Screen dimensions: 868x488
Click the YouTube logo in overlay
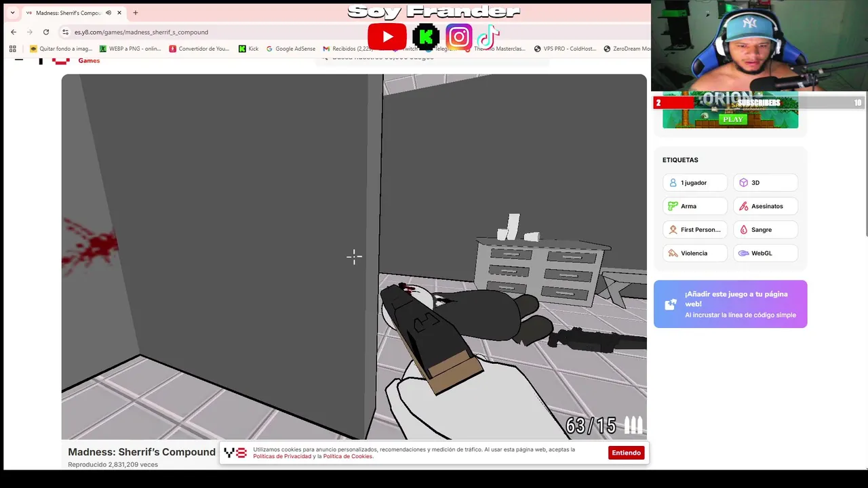tap(387, 37)
